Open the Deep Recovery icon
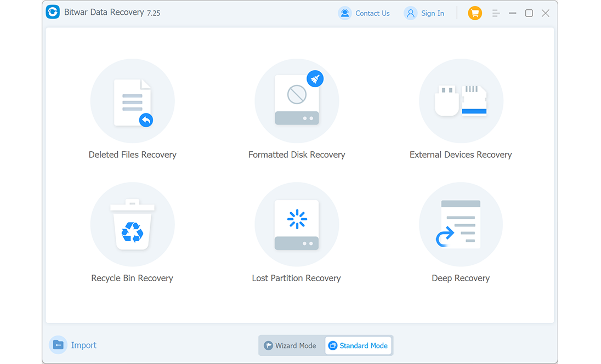The image size is (601, 364). 461,224
